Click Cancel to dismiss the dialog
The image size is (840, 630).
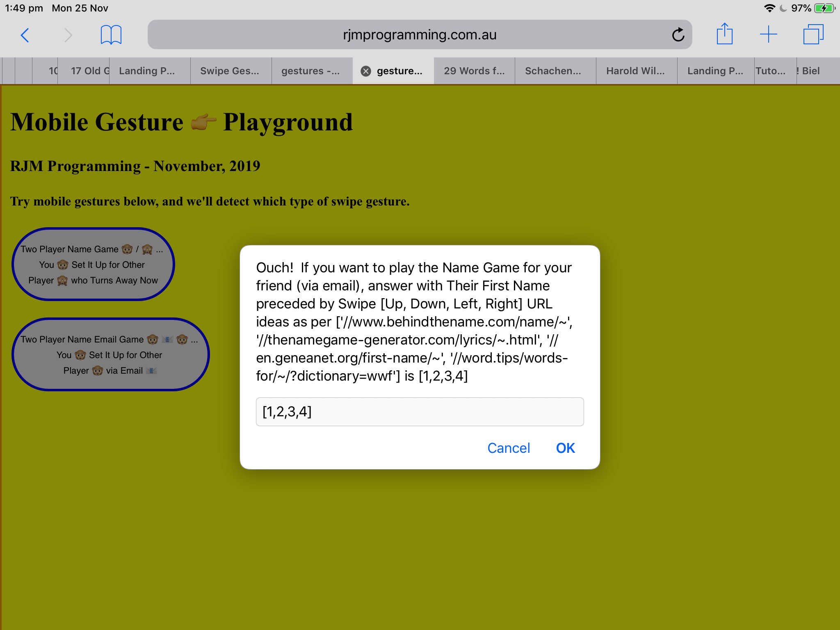[509, 448]
